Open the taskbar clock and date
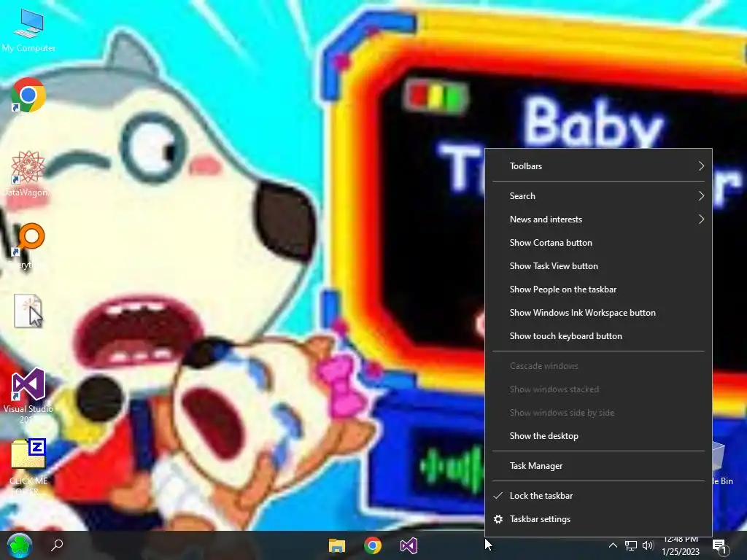The width and height of the screenshot is (747, 560). 681,545
